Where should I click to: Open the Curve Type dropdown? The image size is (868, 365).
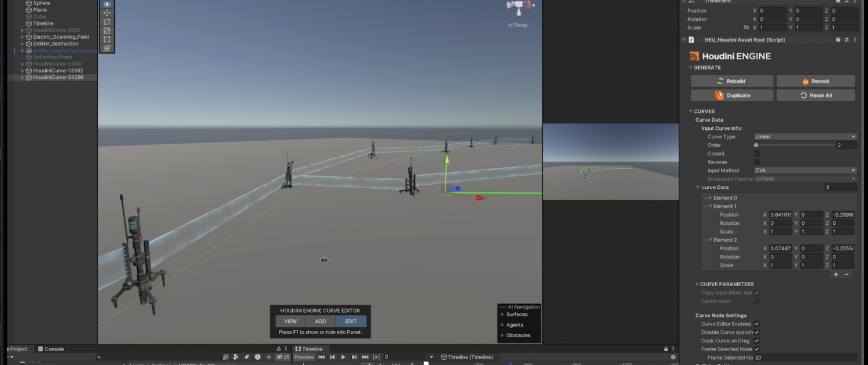pos(804,137)
